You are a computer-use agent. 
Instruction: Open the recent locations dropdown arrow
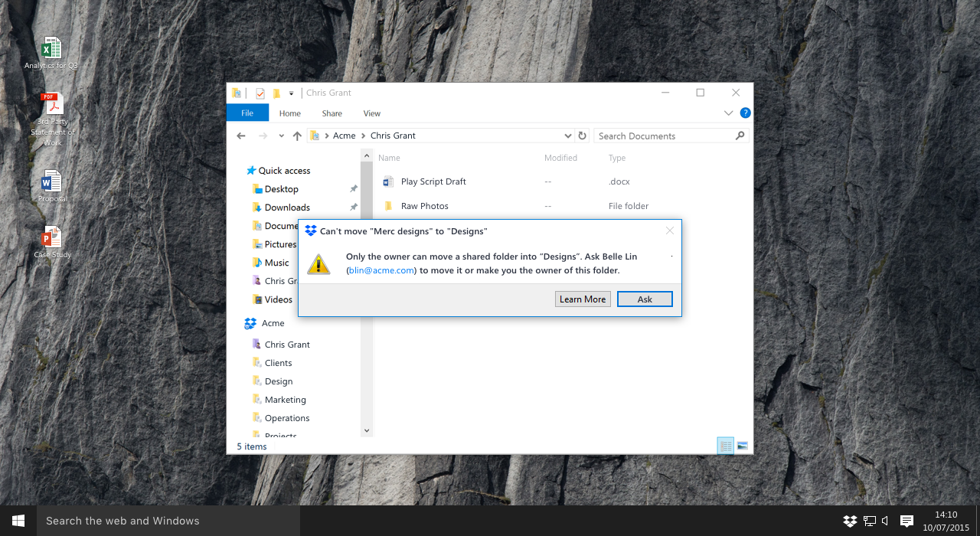[281, 136]
